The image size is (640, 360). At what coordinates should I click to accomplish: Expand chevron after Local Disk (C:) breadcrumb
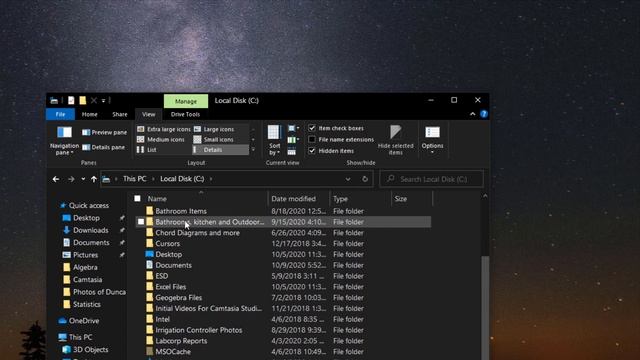211,179
